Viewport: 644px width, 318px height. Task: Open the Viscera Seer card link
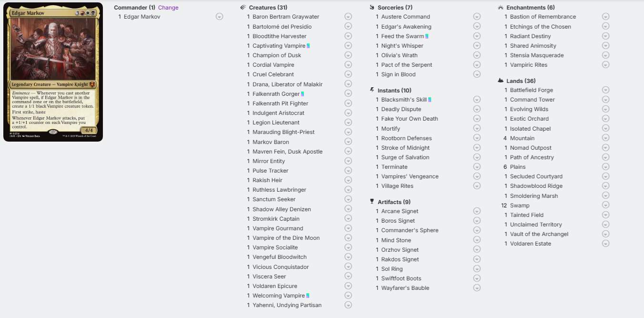tap(269, 277)
